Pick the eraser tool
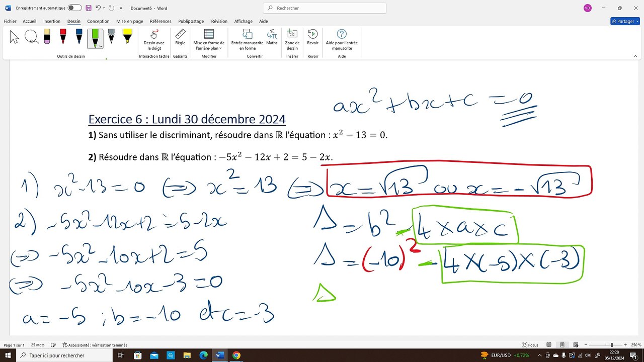 click(x=47, y=37)
